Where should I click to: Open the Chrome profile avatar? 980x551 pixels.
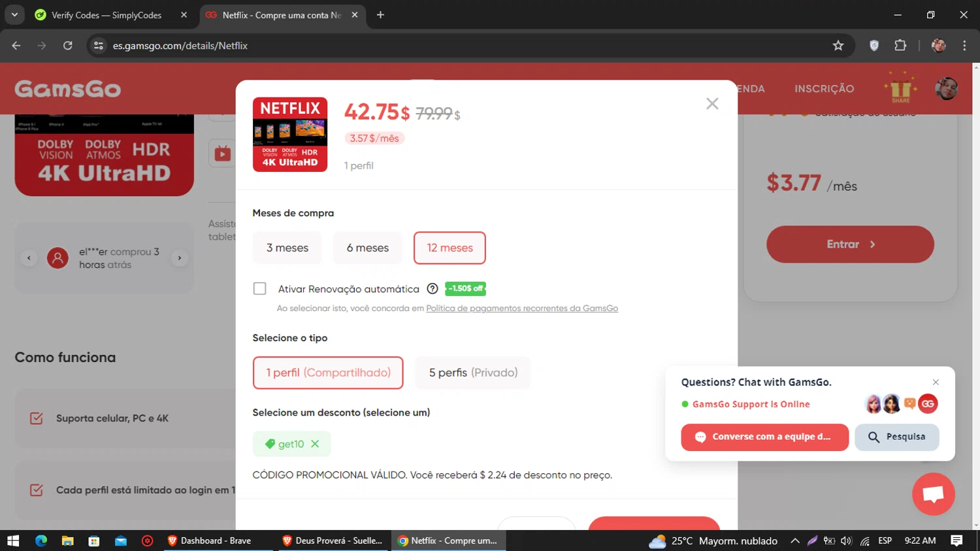939,46
